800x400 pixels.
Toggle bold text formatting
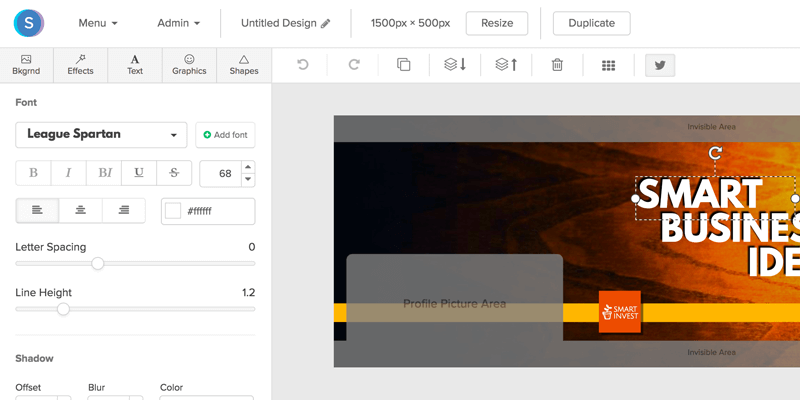(x=33, y=173)
